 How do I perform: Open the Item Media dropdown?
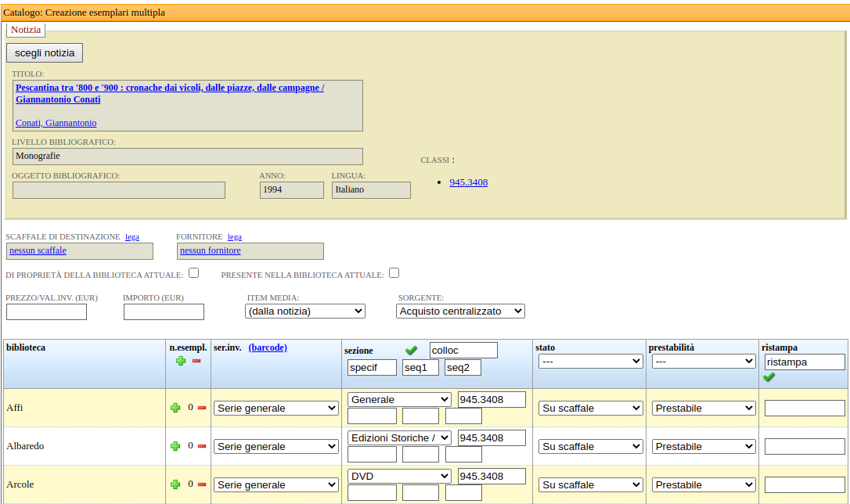[304, 311]
